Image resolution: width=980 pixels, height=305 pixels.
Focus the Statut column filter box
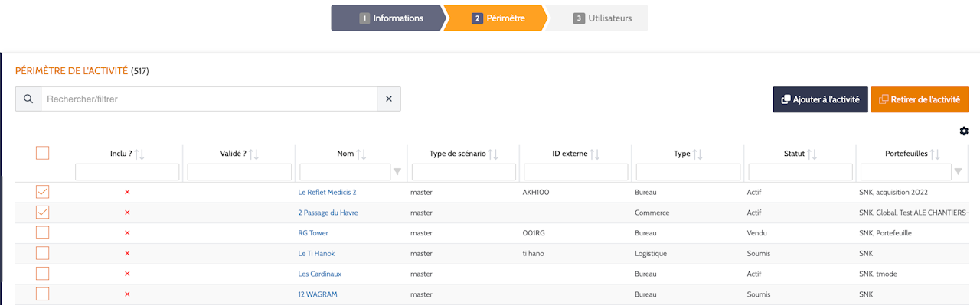tap(801, 172)
